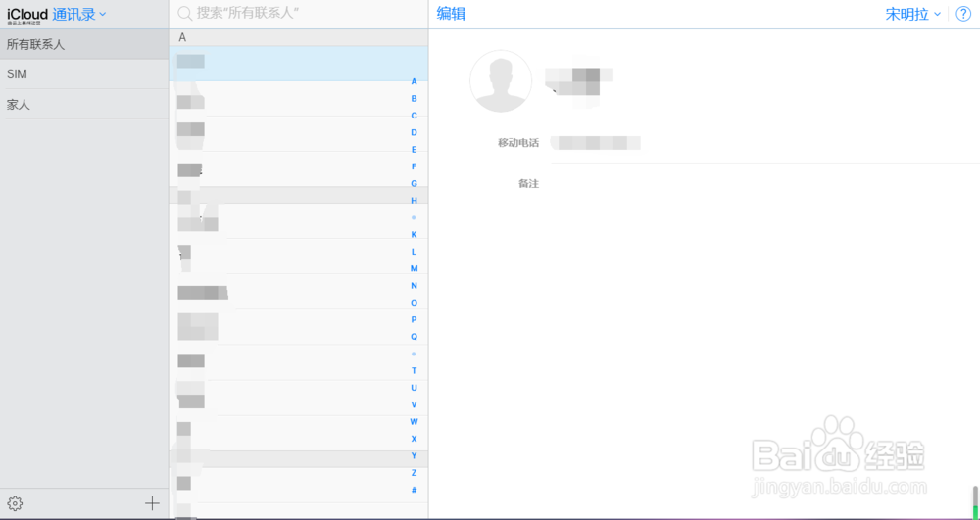The image size is (980, 520).
Task: Select the highlighted first contact row
Action: pos(298,63)
